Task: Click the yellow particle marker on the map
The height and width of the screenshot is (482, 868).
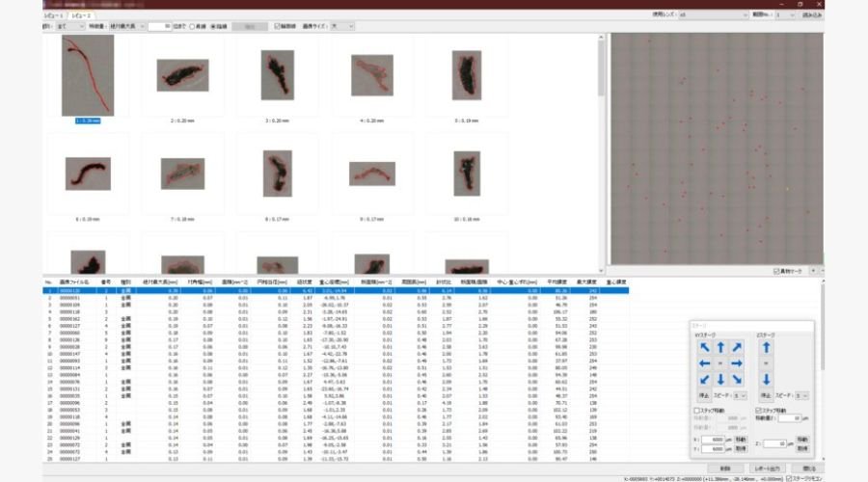Action: (788, 189)
